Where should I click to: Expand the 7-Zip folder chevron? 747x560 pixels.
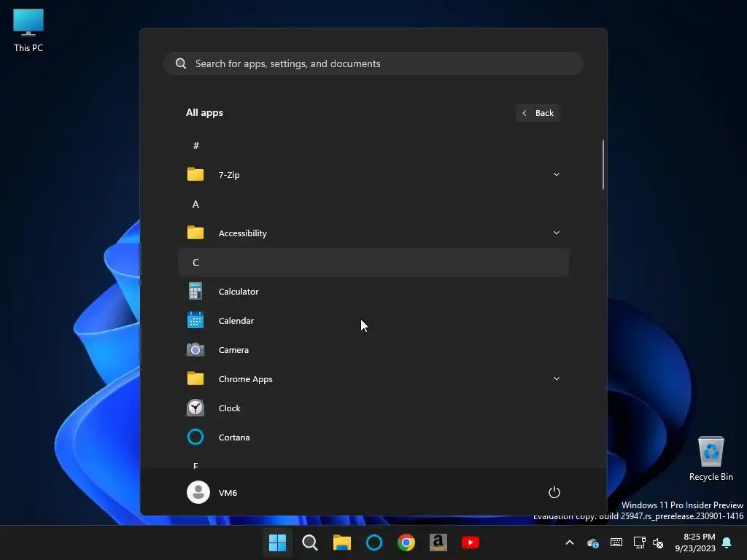click(556, 174)
